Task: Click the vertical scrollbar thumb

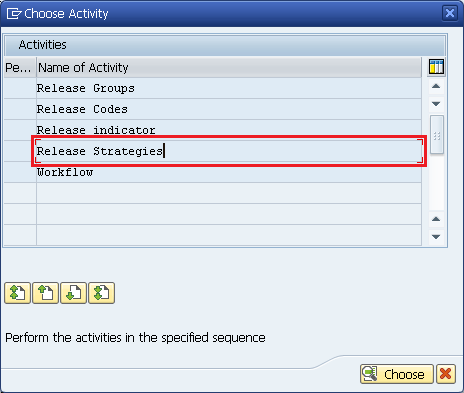Action: [437, 134]
